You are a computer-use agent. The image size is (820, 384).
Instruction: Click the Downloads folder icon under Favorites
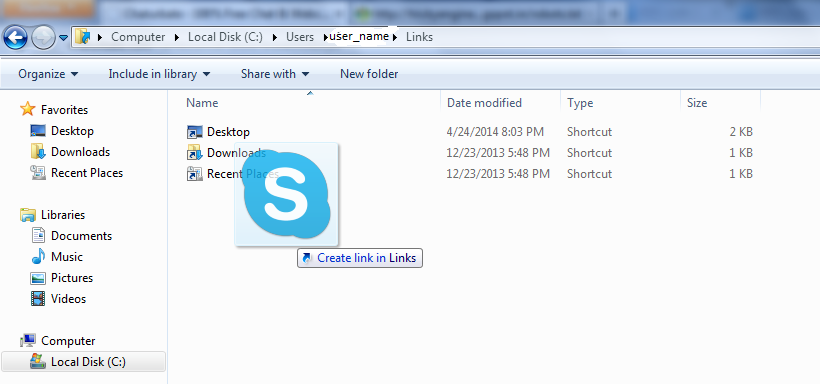point(38,152)
